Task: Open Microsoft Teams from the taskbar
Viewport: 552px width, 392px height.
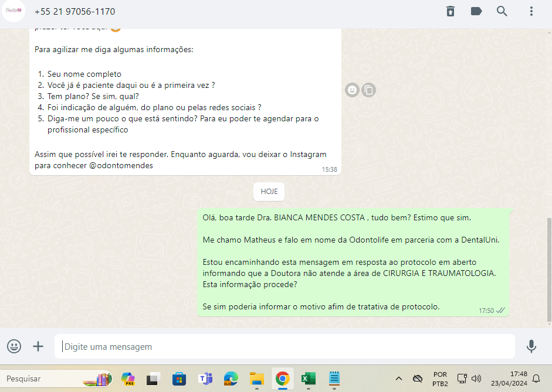Action: pos(205,379)
